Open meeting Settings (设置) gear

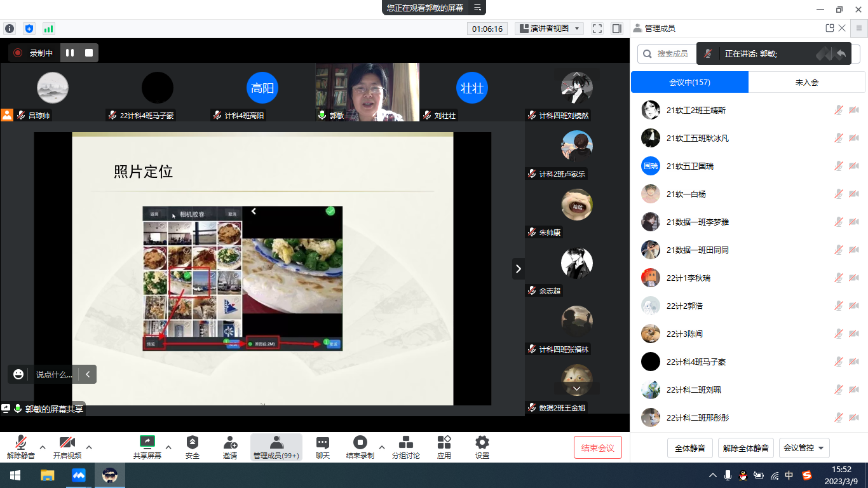click(482, 447)
